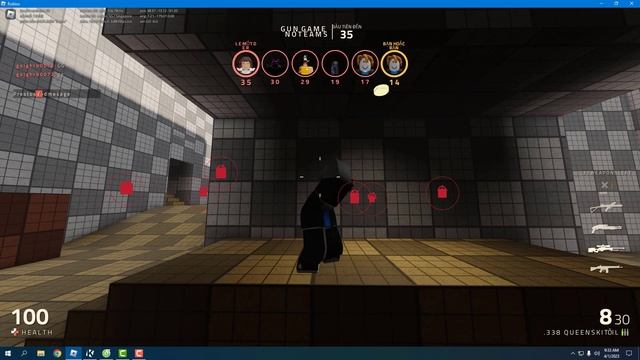The width and height of the screenshot is (640, 360).
Task: Open the Roblox menu icon top-left
Action: [11, 14]
